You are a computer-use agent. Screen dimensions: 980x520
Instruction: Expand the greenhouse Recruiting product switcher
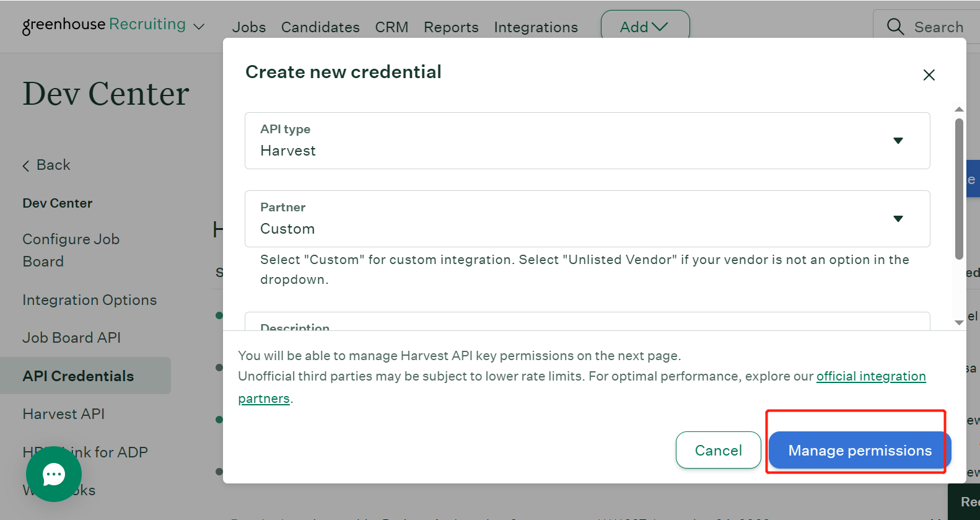(x=199, y=27)
